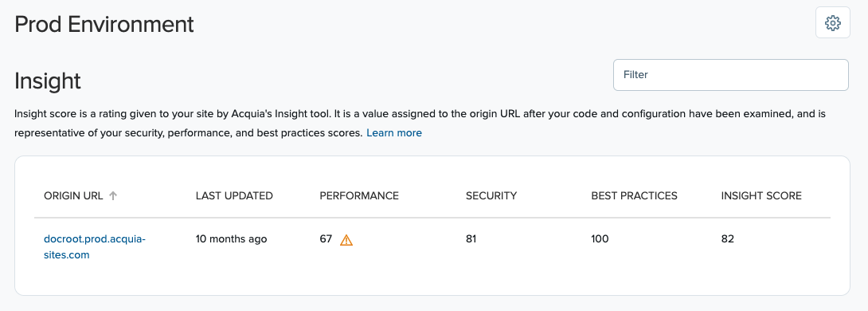Click the insight score value 82

[727, 239]
